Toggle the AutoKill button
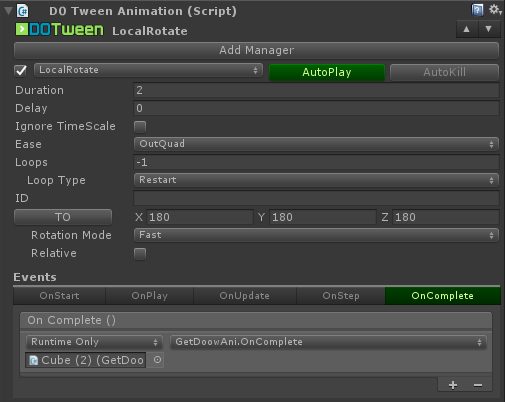 pos(444,72)
